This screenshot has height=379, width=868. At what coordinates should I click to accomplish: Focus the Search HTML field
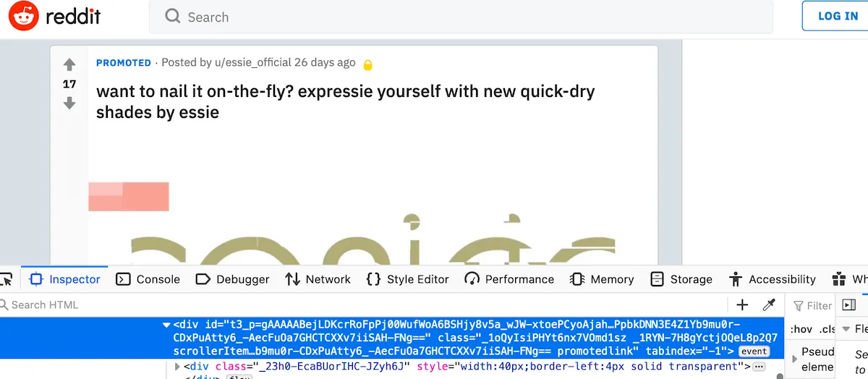(x=362, y=305)
